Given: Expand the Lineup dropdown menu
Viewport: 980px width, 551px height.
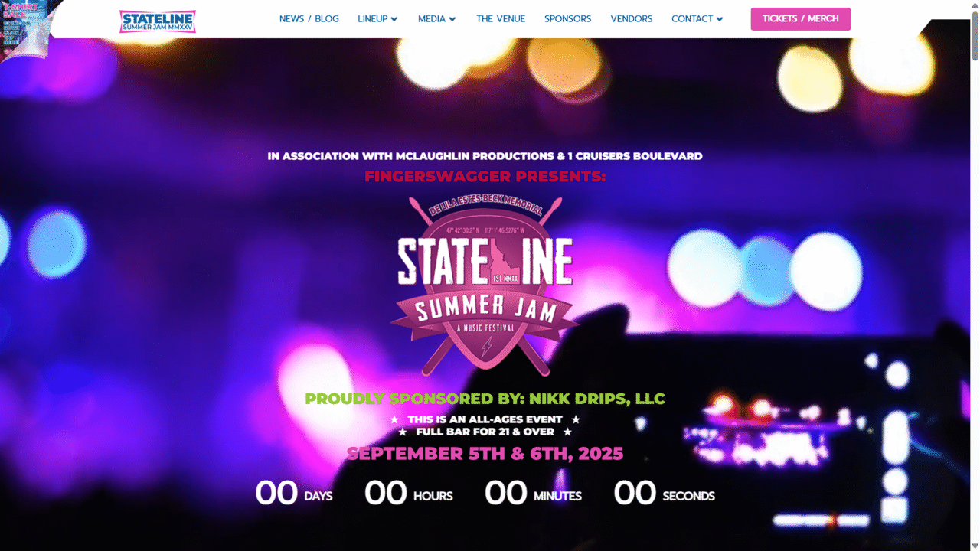Looking at the screenshot, I should point(378,19).
